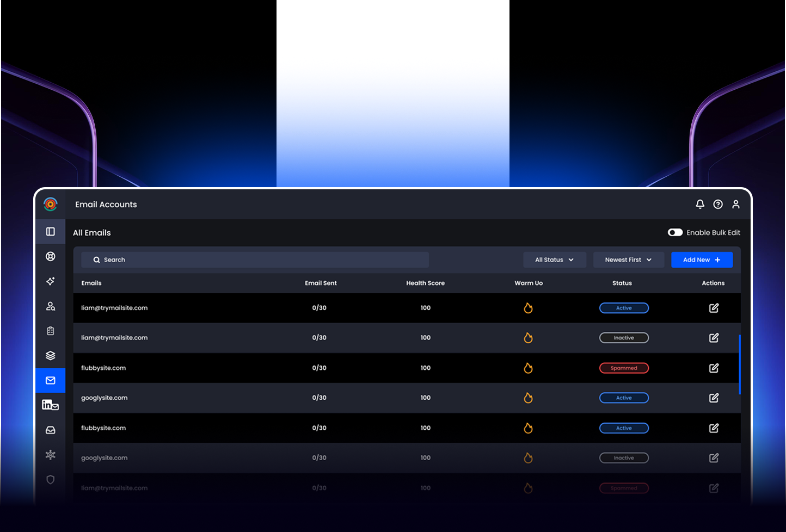This screenshot has height=532, width=786.
Task: Toggle warm-up flame for first liam@trymailsite.com row
Action: (x=528, y=308)
